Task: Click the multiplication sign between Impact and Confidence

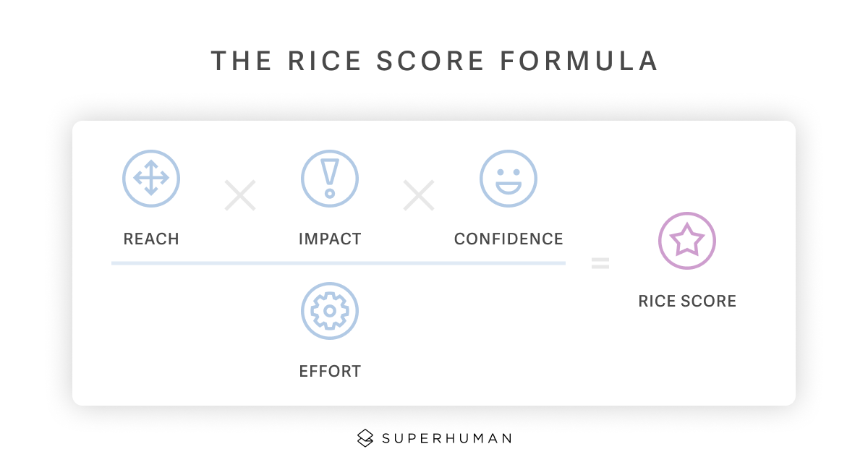Action: click(419, 195)
